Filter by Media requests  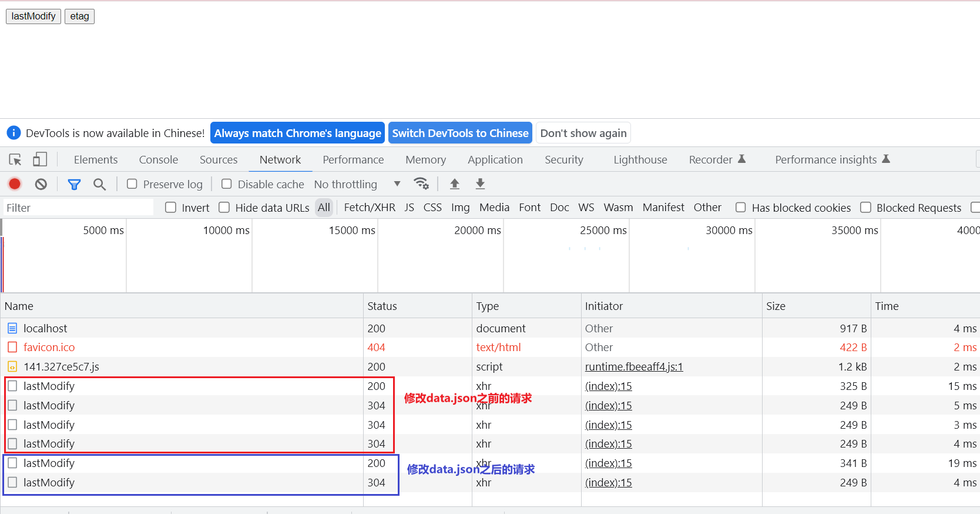[494, 207]
